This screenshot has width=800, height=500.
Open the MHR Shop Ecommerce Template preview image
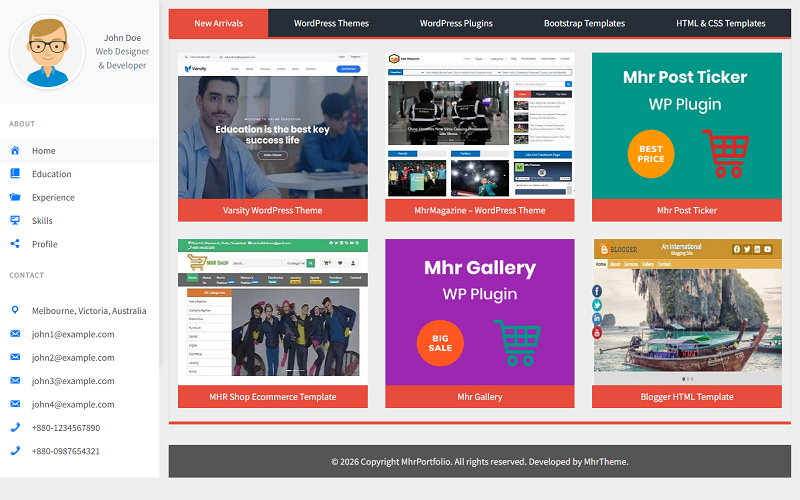tap(273, 312)
